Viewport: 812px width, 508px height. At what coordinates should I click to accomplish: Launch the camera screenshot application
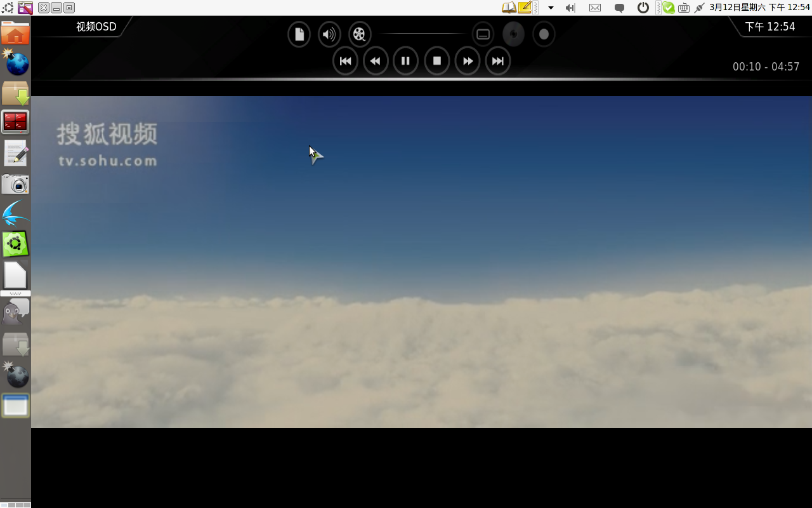[15, 184]
